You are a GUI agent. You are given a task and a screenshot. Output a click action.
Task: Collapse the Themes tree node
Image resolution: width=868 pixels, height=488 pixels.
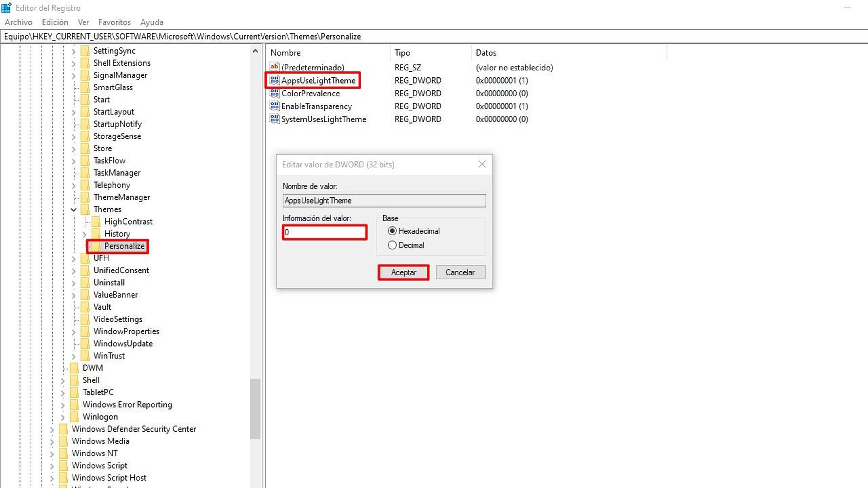coord(73,209)
